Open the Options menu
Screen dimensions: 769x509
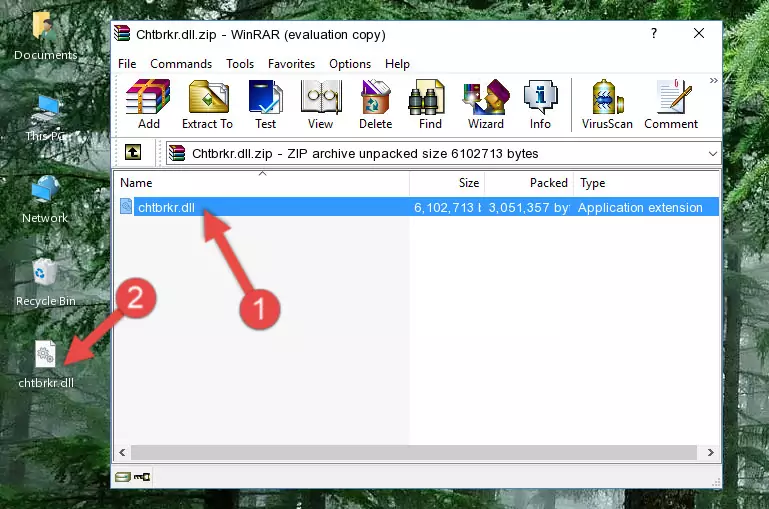[x=350, y=64]
